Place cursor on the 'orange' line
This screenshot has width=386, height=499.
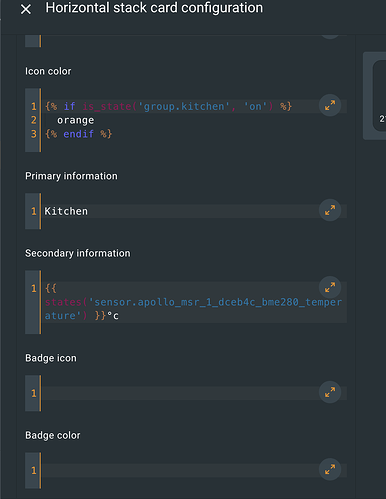76,120
